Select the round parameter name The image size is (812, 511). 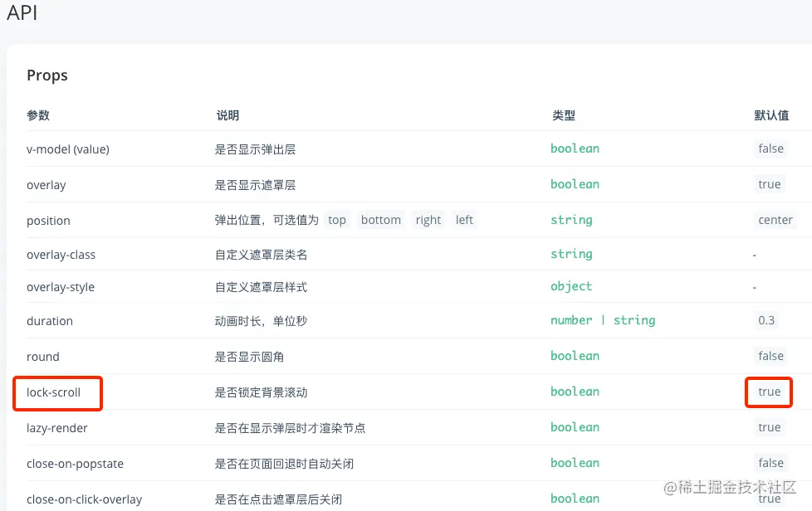point(43,357)
